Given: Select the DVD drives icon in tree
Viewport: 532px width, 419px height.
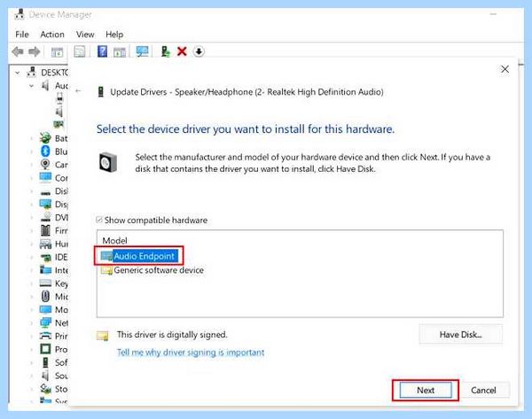Looking at the screenshot, I should click(x=45, y=217).
